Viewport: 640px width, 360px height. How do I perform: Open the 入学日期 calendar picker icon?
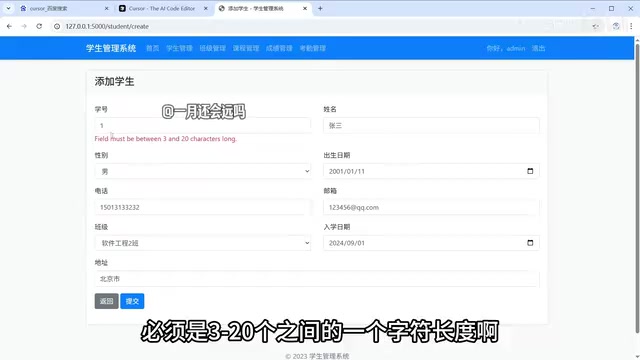point(530,243)
